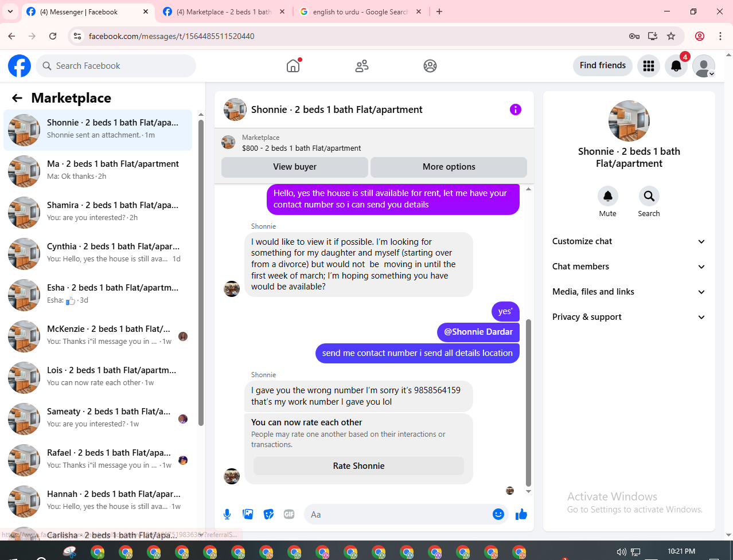The image size is (733, 560).
Task: Open the McKenzie conversation in list
Action: pyautogui.click(x=98, y=336)
